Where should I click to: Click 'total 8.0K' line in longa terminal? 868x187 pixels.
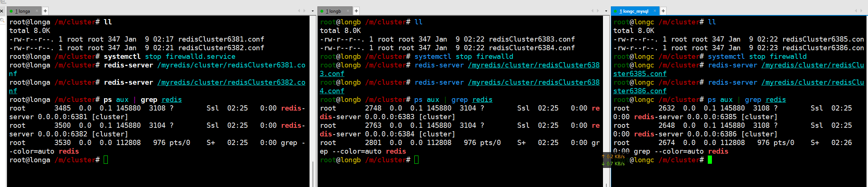pos(30,31)
